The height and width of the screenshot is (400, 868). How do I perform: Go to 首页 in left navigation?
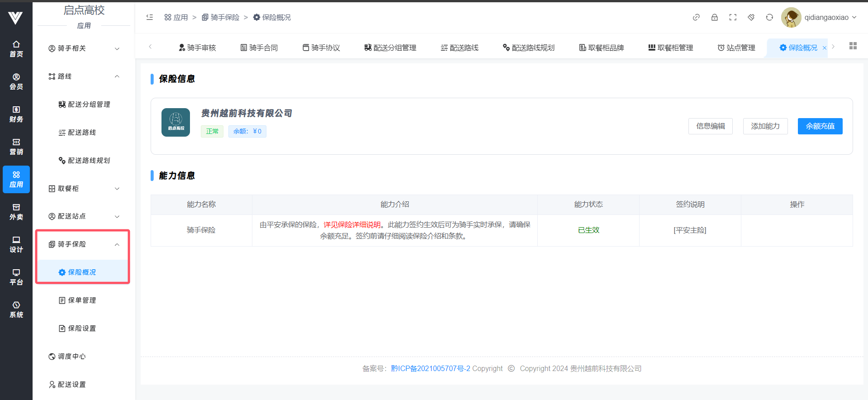point(16,49)
